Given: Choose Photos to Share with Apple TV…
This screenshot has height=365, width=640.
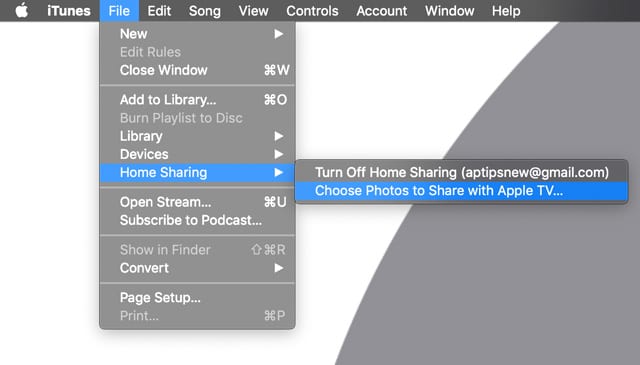Looking at the screenshot, I should pos(462,191).
